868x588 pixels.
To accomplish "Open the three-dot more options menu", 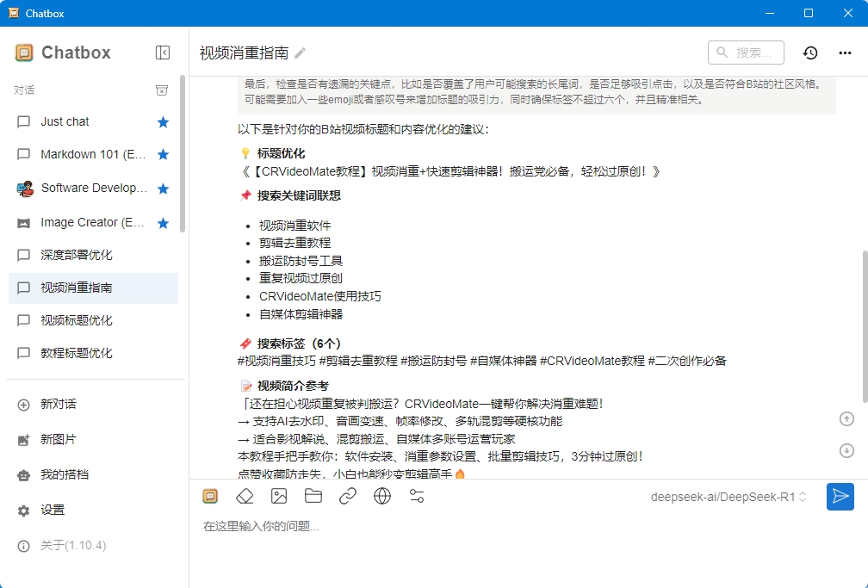I will (845, 53).
